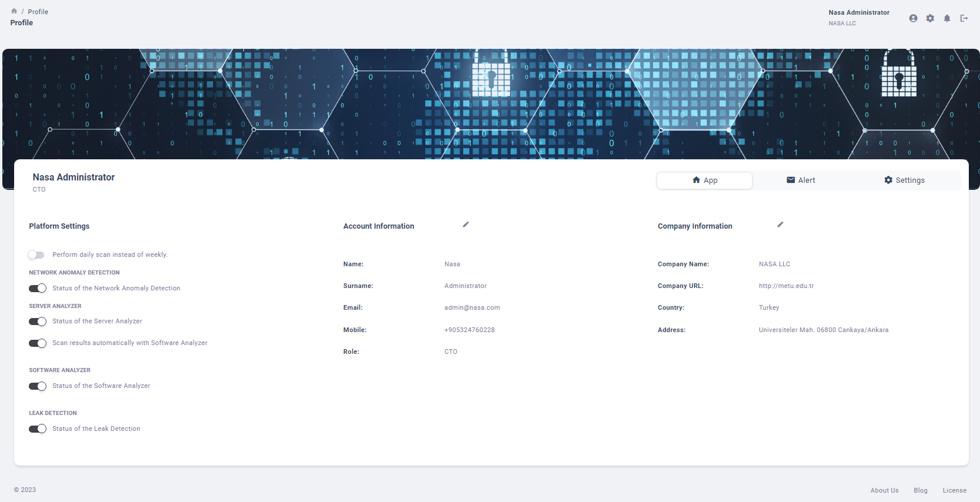
Task: Click the home icon in breadcrumb
Action: (14, 11)
